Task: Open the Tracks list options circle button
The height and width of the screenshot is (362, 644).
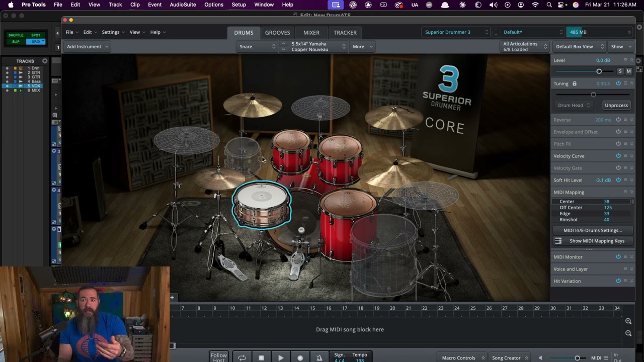Action: pyautogui.click(x=45, y=61)
